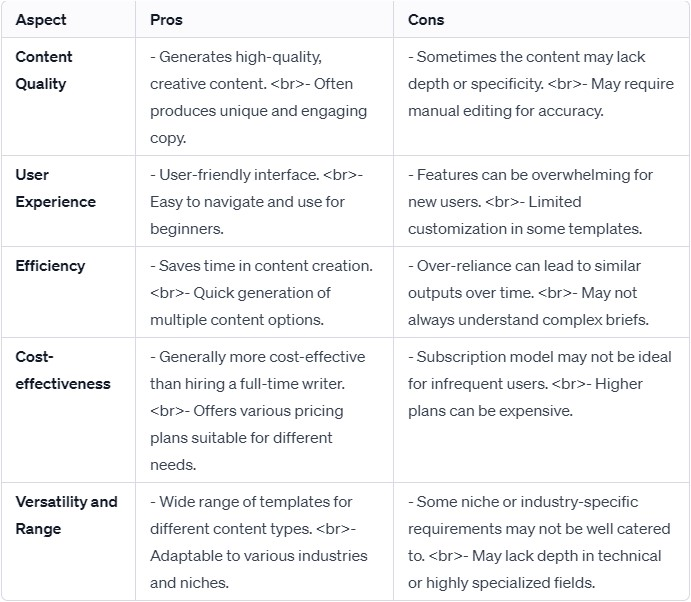
Task: Select the User Experience row label
Action: [56, 188]
